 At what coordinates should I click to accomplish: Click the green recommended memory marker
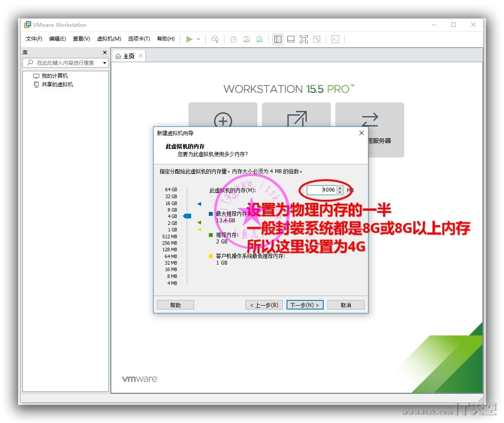tap(199, 222)
